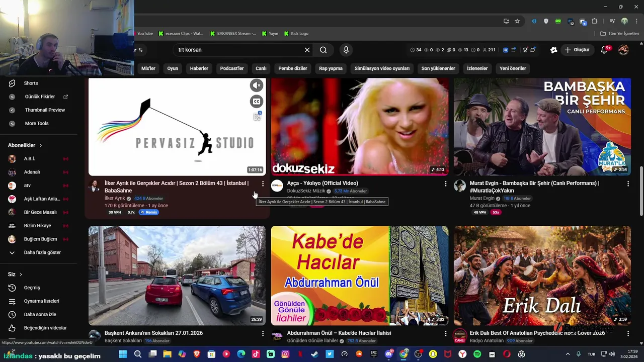
Task: Unmute the İlker Ayrık video preview
Action: click(x=257, y=85)
